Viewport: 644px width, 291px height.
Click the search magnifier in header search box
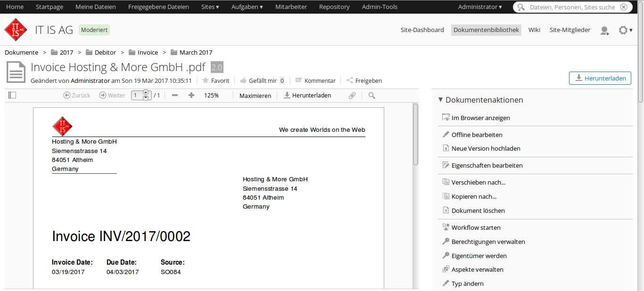(521, 7)
